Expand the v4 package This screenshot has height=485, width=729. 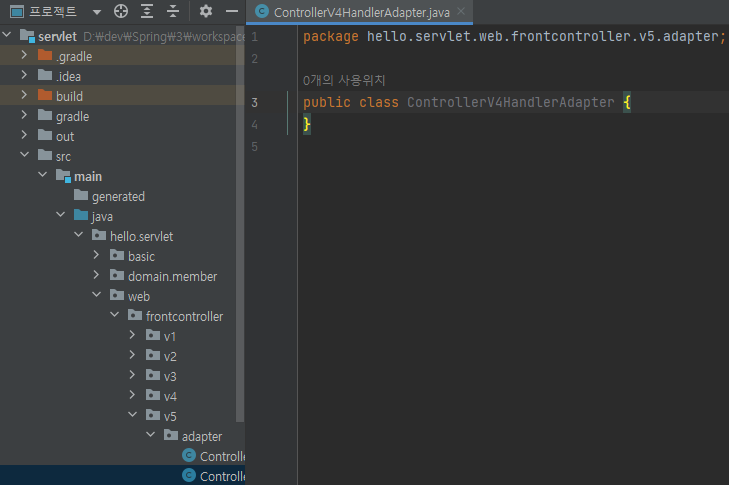click(132, 395)
